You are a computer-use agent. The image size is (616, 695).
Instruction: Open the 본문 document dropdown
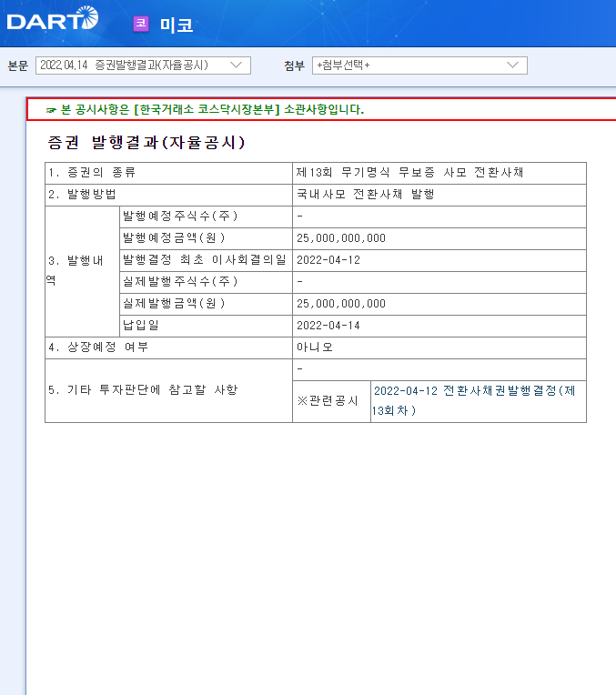click(x=143, y=65)
